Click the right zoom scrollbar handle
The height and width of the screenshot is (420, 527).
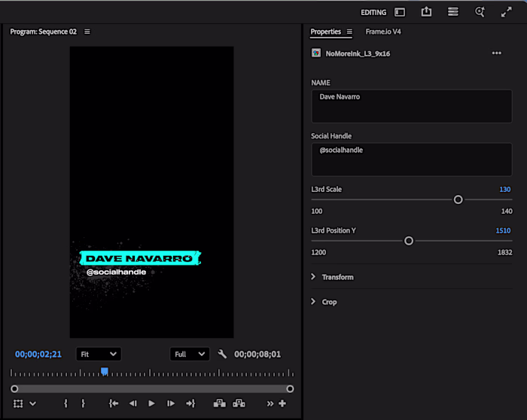290,388
